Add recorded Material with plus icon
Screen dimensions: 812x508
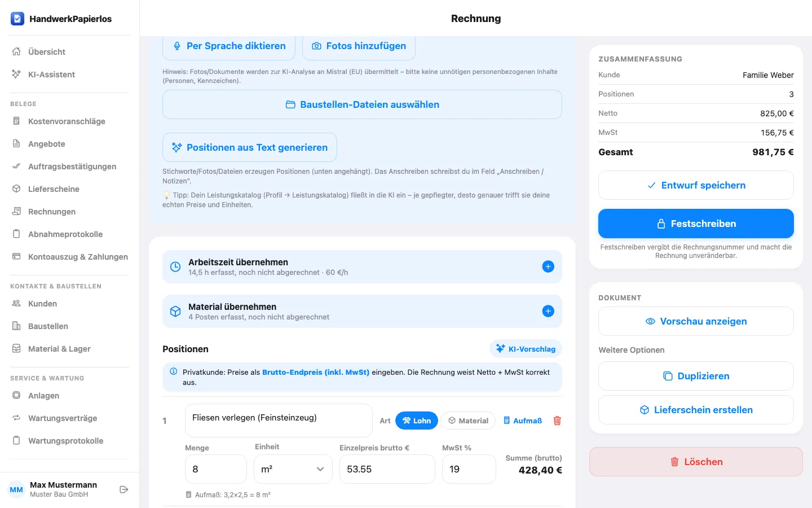click(x=548, y=311)
